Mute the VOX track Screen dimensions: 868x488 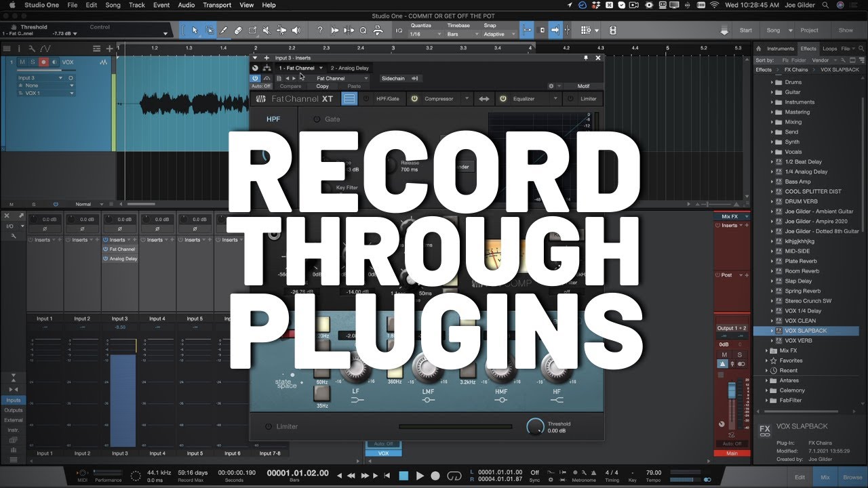pos(22,62)
